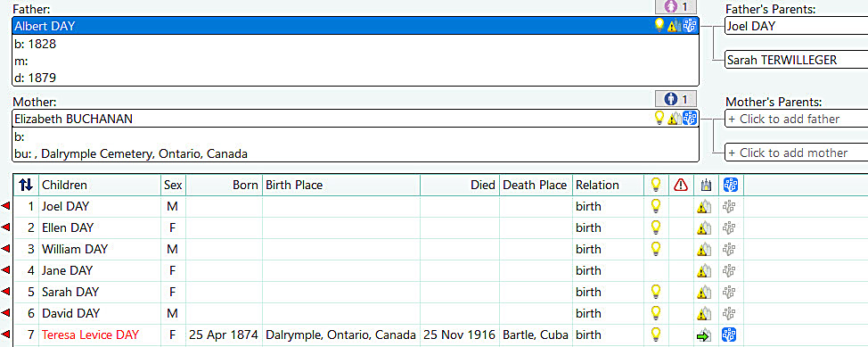Select child Teresa Levice DAY name

[x=90, y=335]
